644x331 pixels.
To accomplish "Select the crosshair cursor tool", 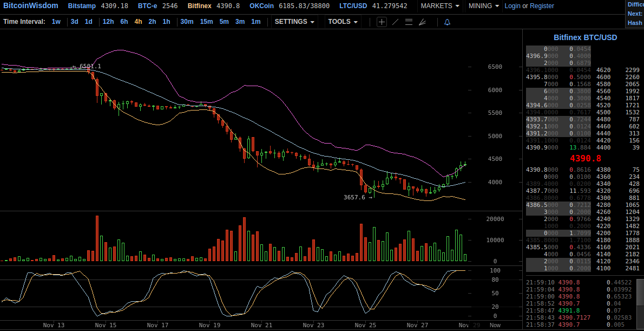I will [382, 22].
